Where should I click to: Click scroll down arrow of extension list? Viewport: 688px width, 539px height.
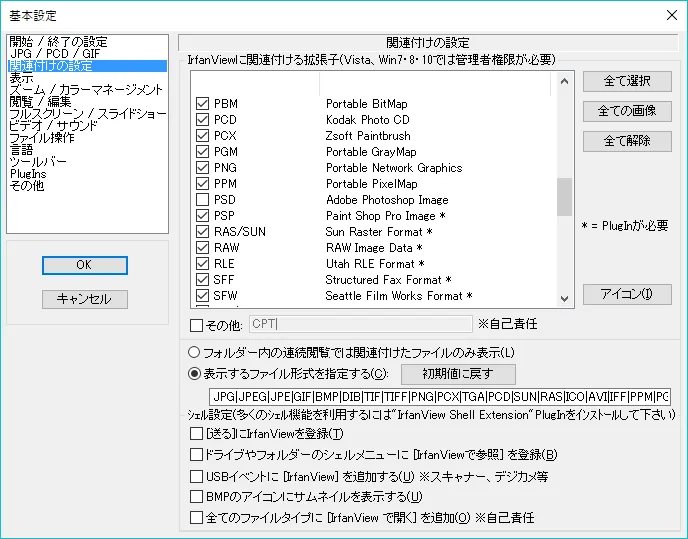coord(565,299)
